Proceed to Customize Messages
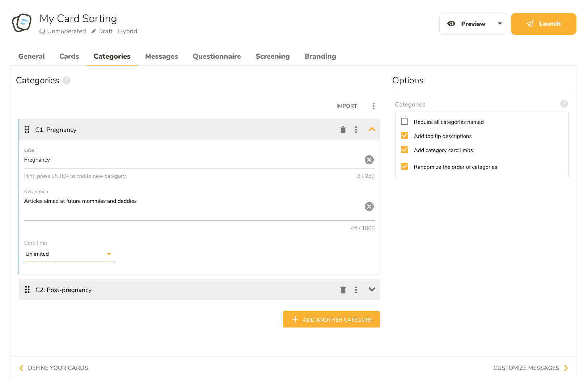Screen dimensions: 588x392 pos(531,368)
